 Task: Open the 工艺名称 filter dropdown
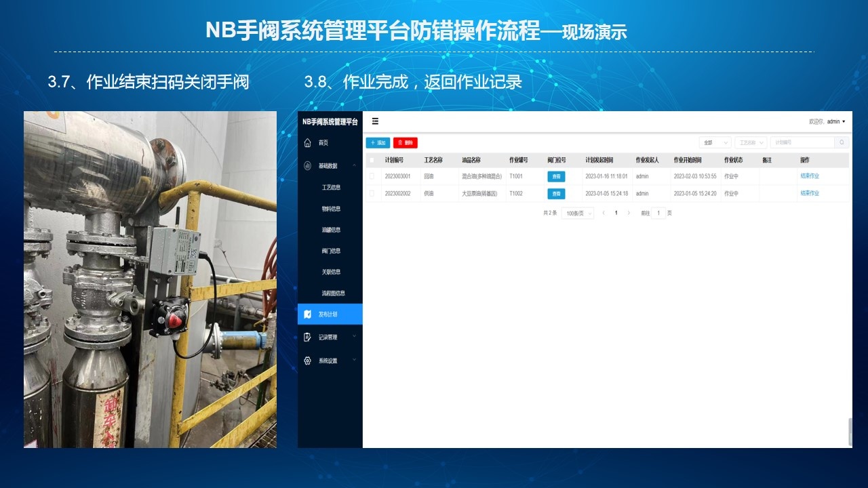[750, 143]
